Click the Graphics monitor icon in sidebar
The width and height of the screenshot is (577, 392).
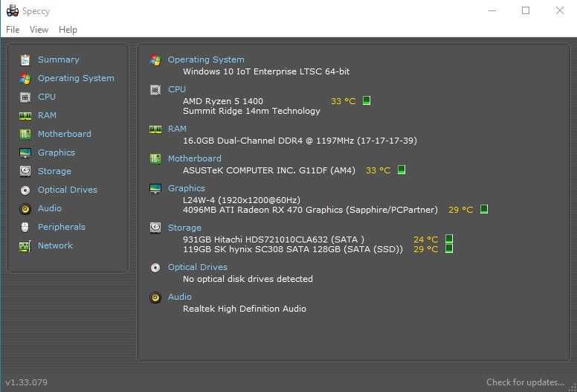tap(25, 152)
